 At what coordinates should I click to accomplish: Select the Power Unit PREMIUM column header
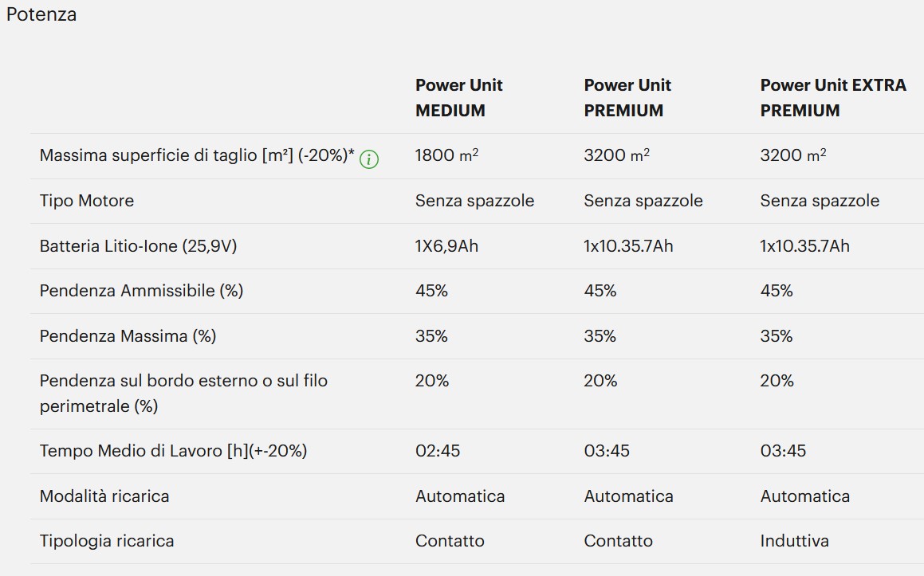pyautogui.click(x=627, y=98)
